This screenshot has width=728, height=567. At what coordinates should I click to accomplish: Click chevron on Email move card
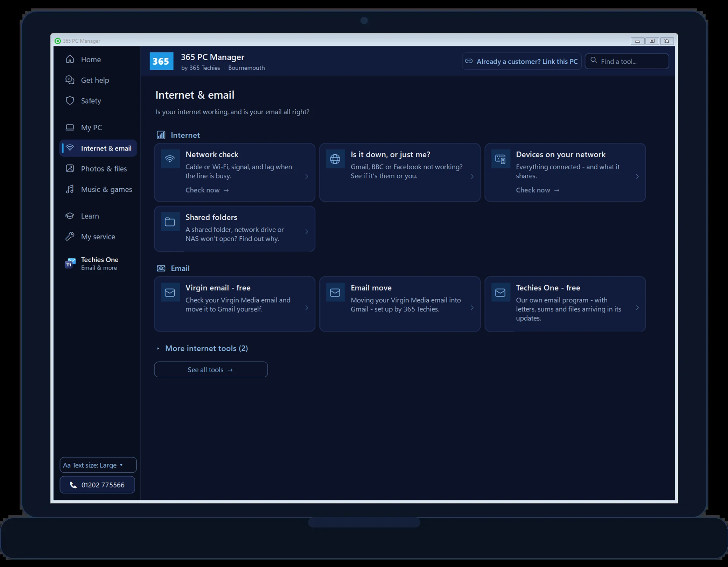click(472, 308)
